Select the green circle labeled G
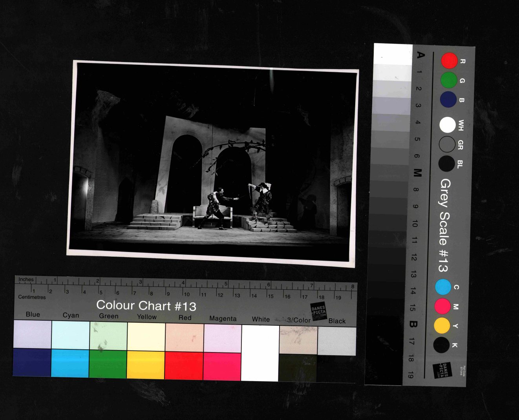 click(448, 80)
